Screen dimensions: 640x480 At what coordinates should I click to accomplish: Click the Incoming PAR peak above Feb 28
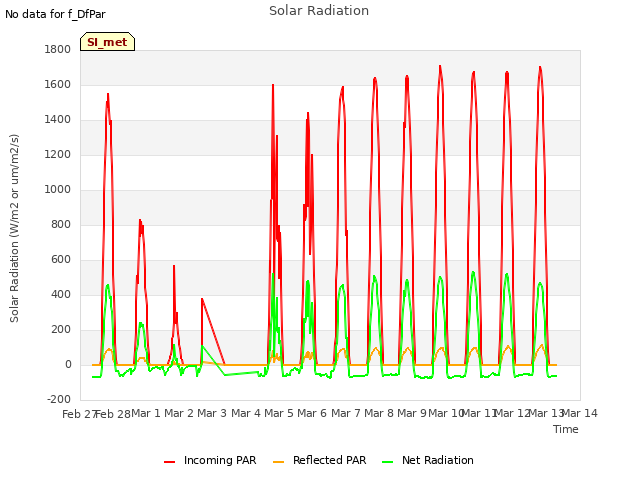(x=108, y=94)
